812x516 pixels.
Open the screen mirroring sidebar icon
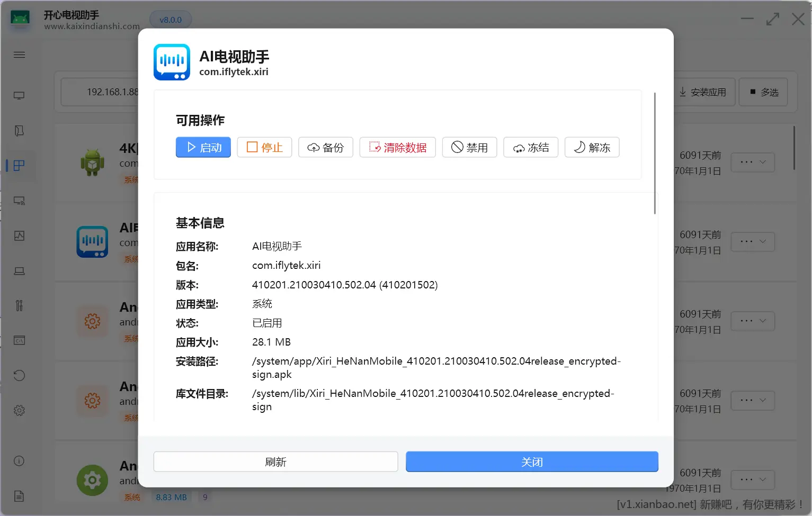pos(19,201)
